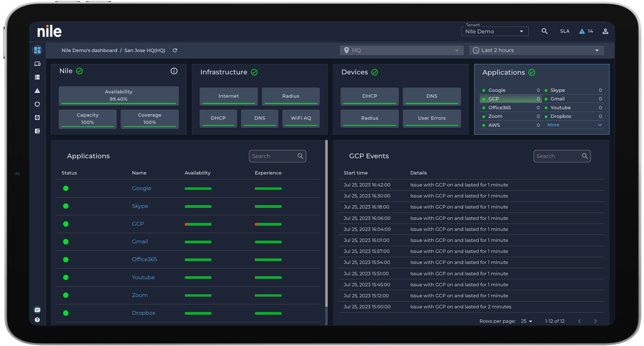Image resolution: width=644 pixels, height=346 pixels.
Task: Click search icon in GCP Events
Action: (585, 156)
